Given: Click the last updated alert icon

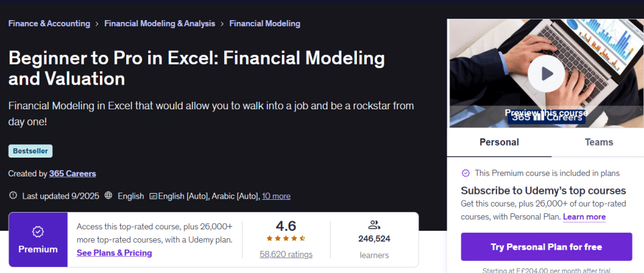Looking at the screenshot, I should coord(13,196).
